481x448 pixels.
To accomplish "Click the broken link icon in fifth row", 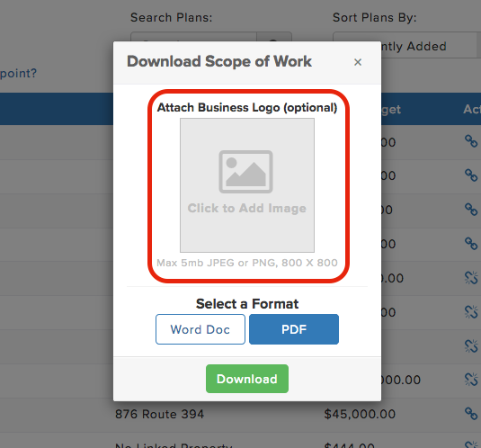I will tap(471, 278).
